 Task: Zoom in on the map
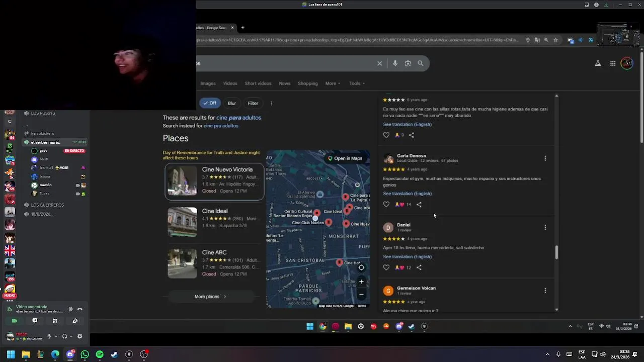click(x=361, y=282)
